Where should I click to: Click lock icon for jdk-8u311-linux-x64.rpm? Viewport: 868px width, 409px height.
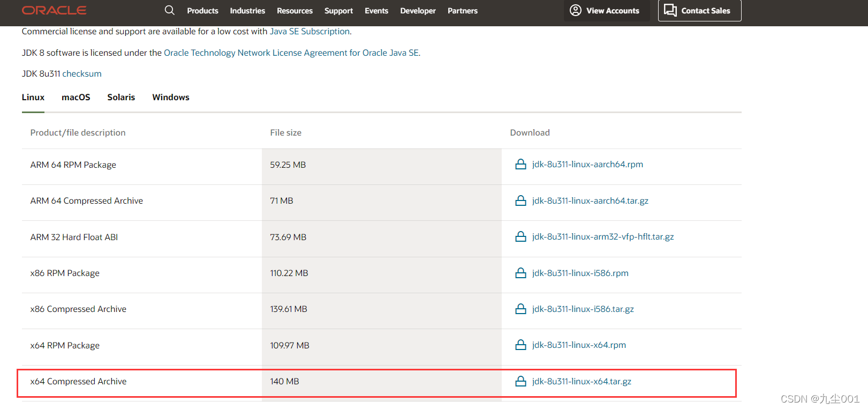click(x=520, y=345)
